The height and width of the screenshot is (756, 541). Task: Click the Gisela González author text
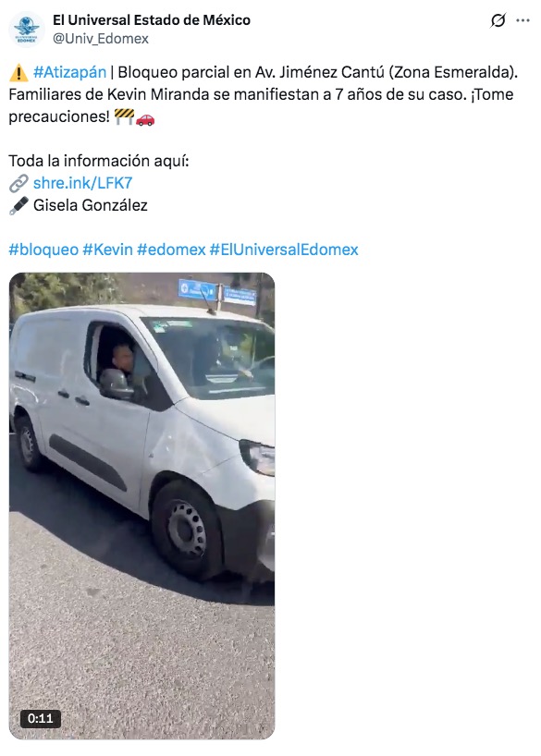pyautogui.click(x=91, y=205)
